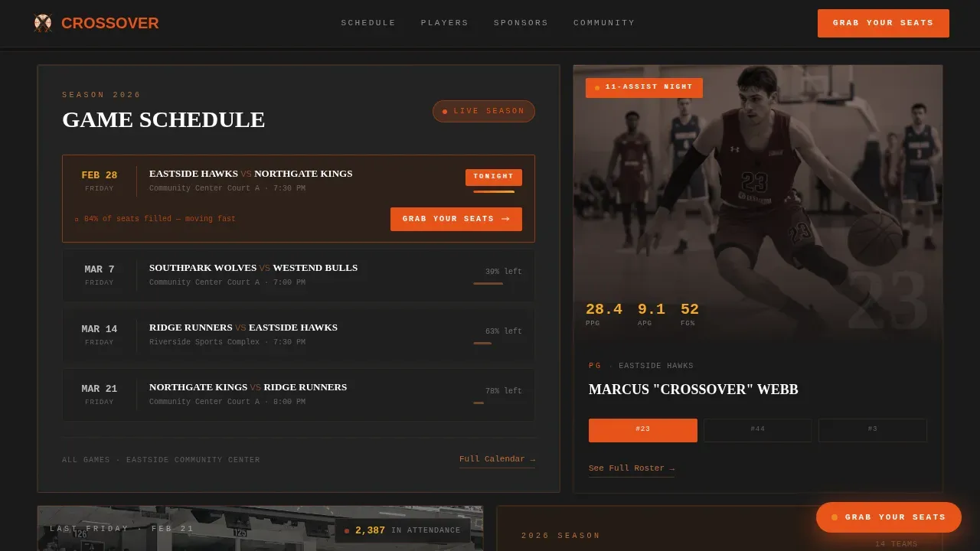Open the Players nav item
This screenshot has width=980, height=551.
(445, 23)
